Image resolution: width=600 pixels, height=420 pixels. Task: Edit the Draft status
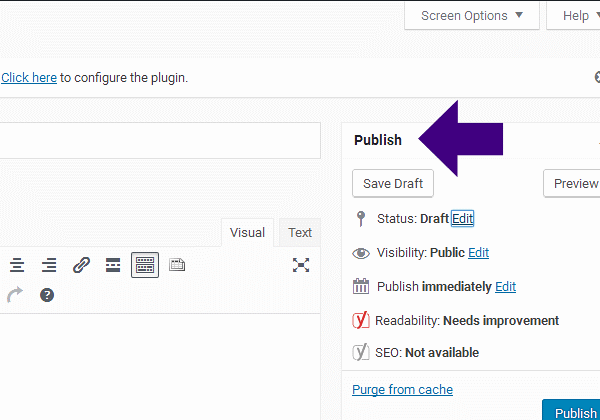pos(462,219)
